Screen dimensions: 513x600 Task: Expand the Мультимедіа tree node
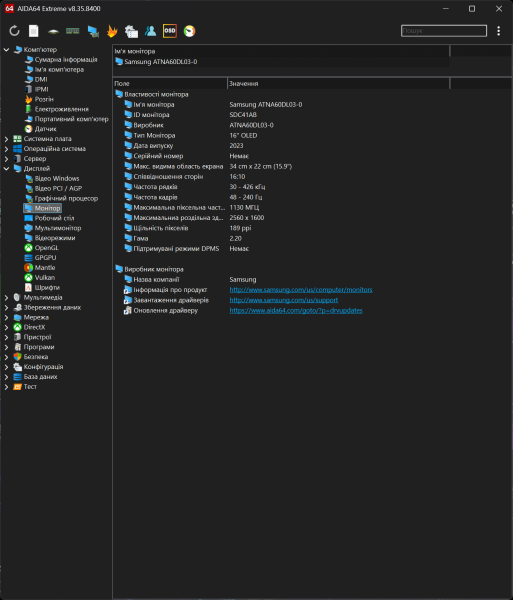pyautogui.click(x=7, y=298)
